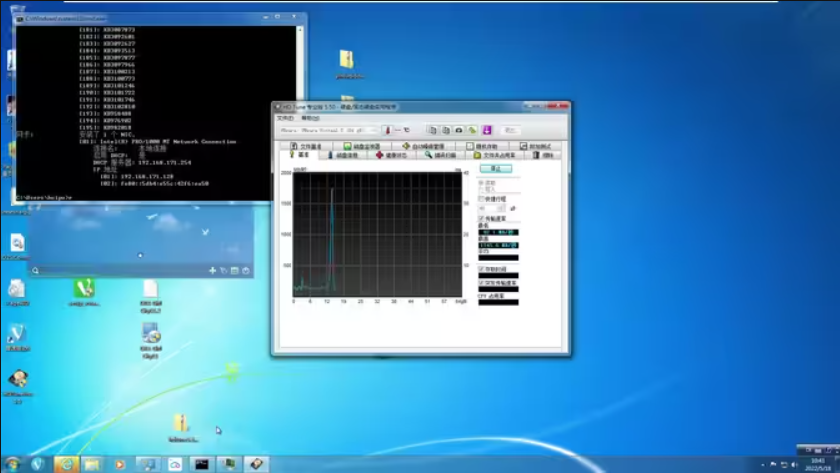The height and width of the screenshot is (473, 840).
Task: Adjust the short stroke size spinner
Action: [500, 208]
